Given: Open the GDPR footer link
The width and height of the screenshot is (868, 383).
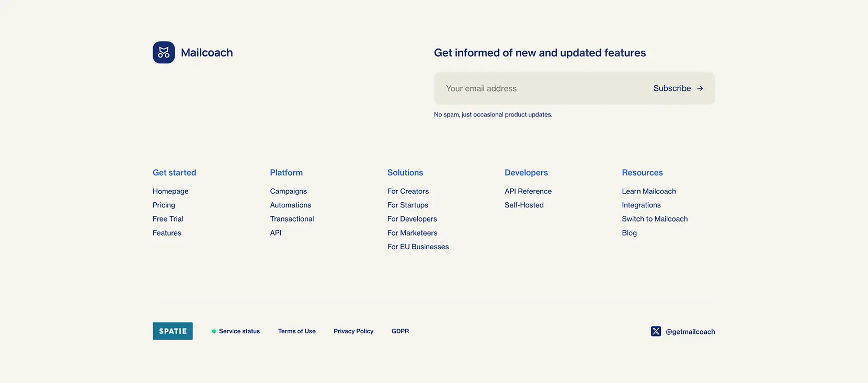Looking at the screenshot, I should click(400, 331).
